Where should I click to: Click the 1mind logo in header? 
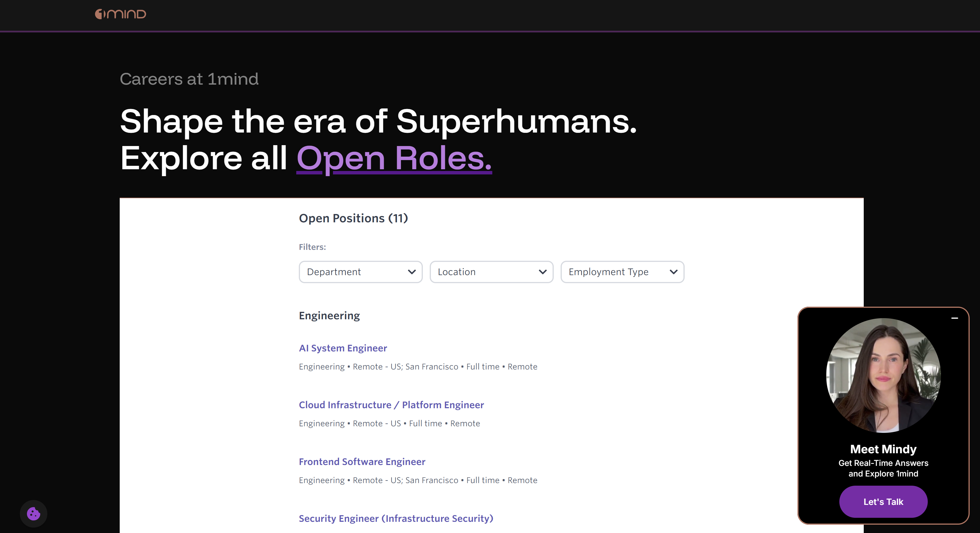(120, 14)
